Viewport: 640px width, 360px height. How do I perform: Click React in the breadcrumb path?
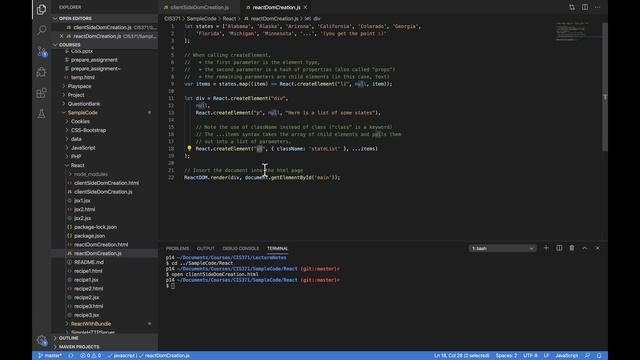click(229, 18)
